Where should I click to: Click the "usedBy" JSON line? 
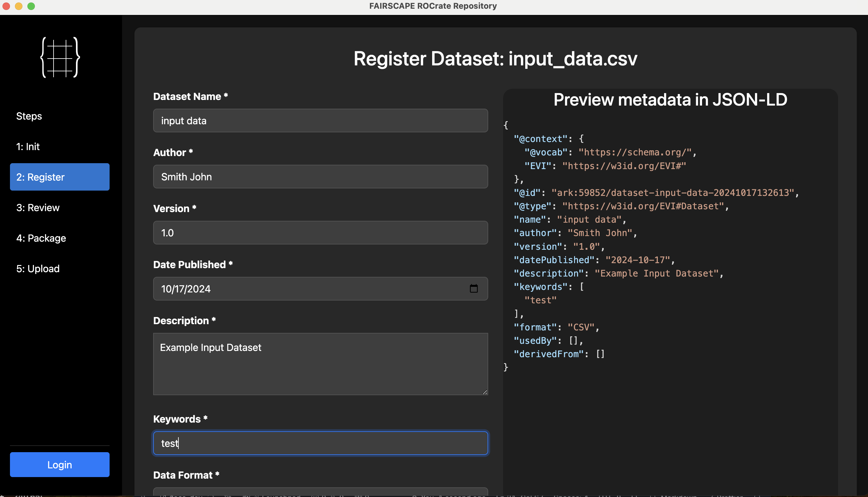coord(549,341)
